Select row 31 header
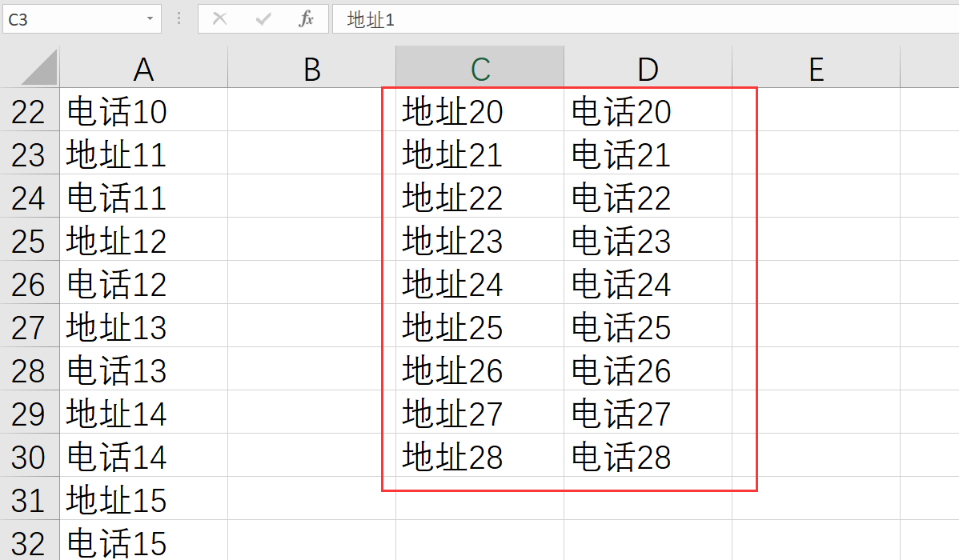Viewport: 959px width, 560px height. coord(29,500)
